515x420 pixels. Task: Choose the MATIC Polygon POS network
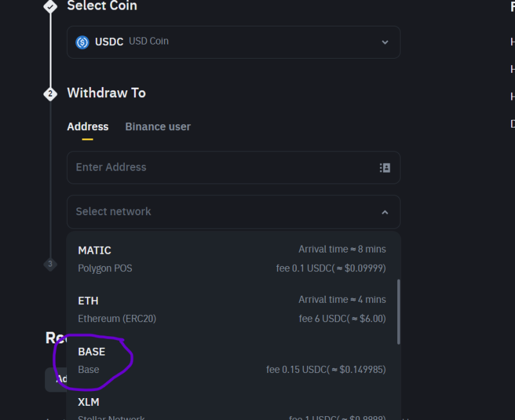click(232, 259)
